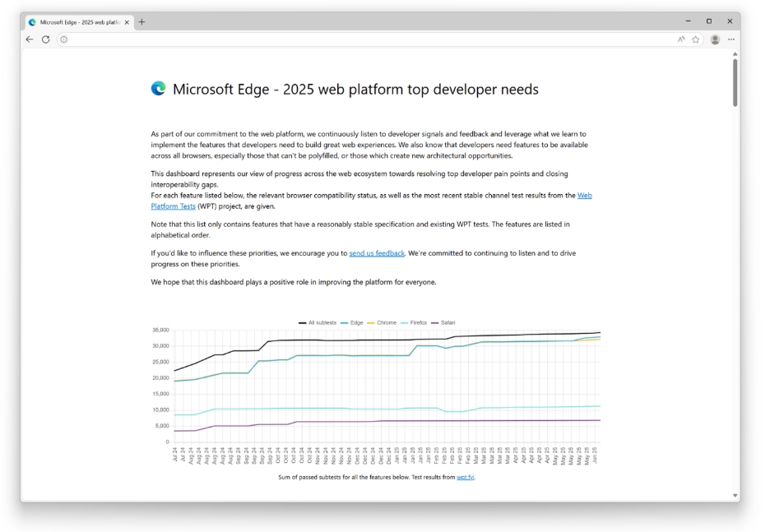Viewport: 770px width, 532px height.
Task: Open Read aloud icon in address bar
Action: (681, 39)
